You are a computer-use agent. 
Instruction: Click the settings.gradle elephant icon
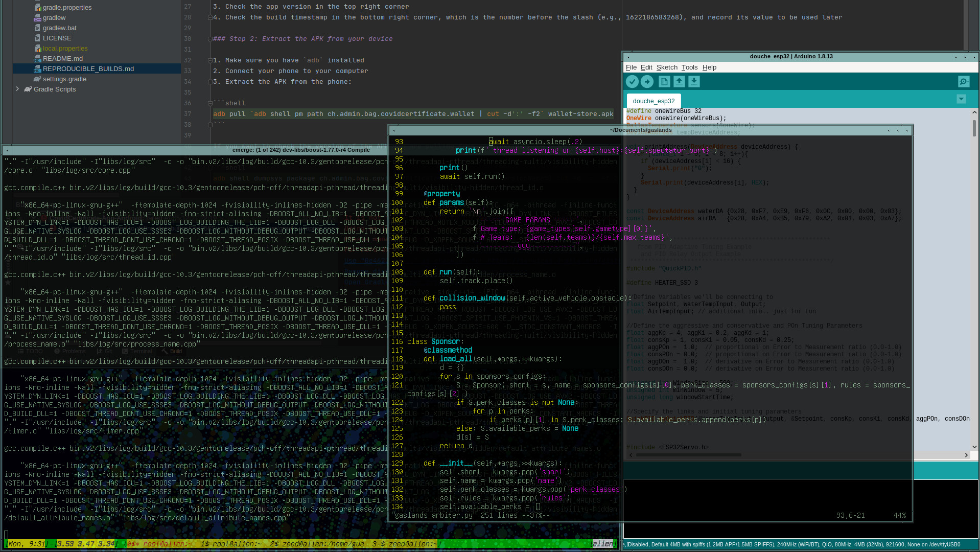tap(37, 79)
